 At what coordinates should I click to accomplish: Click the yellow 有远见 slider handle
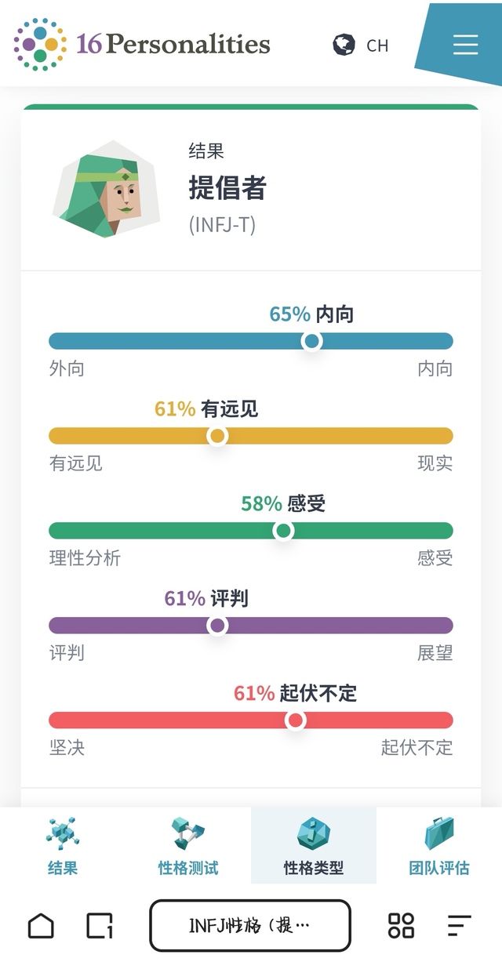[217, 436]
